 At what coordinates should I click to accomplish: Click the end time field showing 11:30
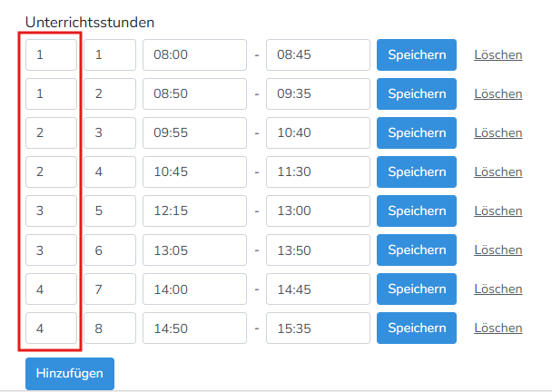(x=318, y=171)
